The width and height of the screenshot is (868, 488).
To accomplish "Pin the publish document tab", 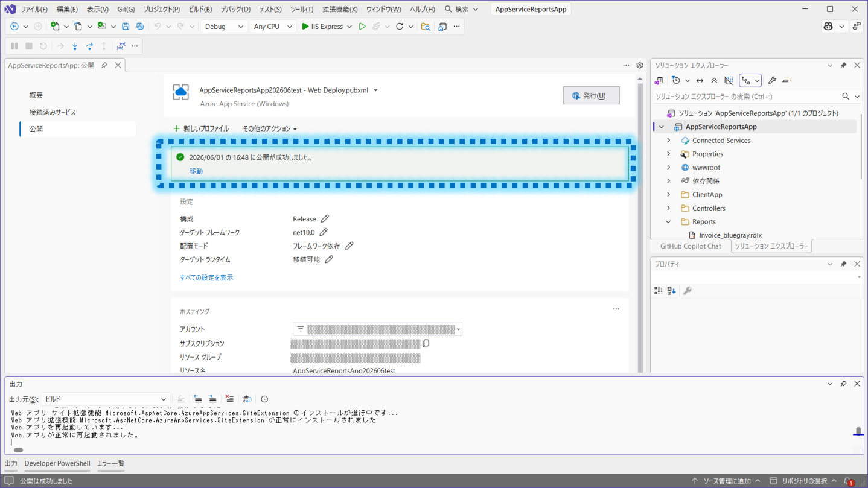I will coord(104,65).
